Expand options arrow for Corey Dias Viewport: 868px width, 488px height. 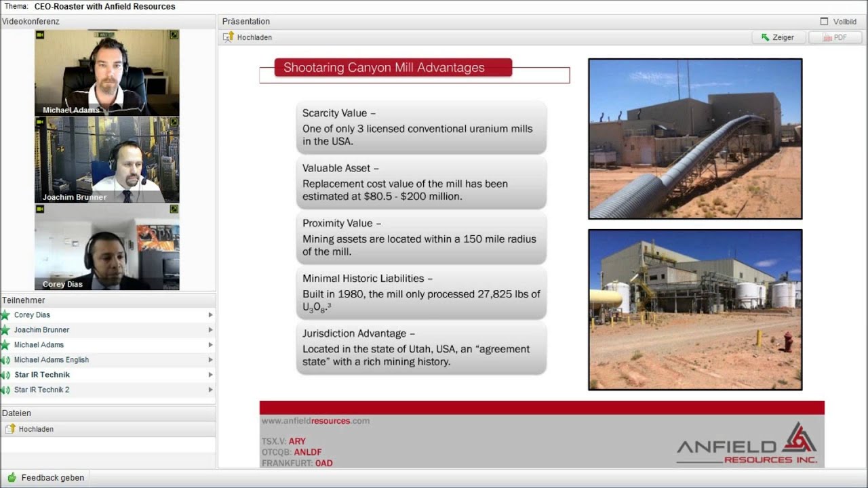pyautogui.click(x=210, y=315)
